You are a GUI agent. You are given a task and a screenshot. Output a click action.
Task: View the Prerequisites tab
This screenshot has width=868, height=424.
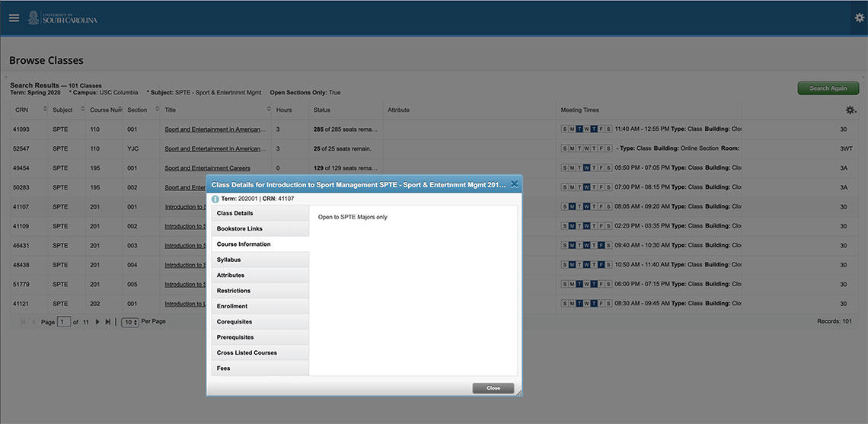pos(260,337)
